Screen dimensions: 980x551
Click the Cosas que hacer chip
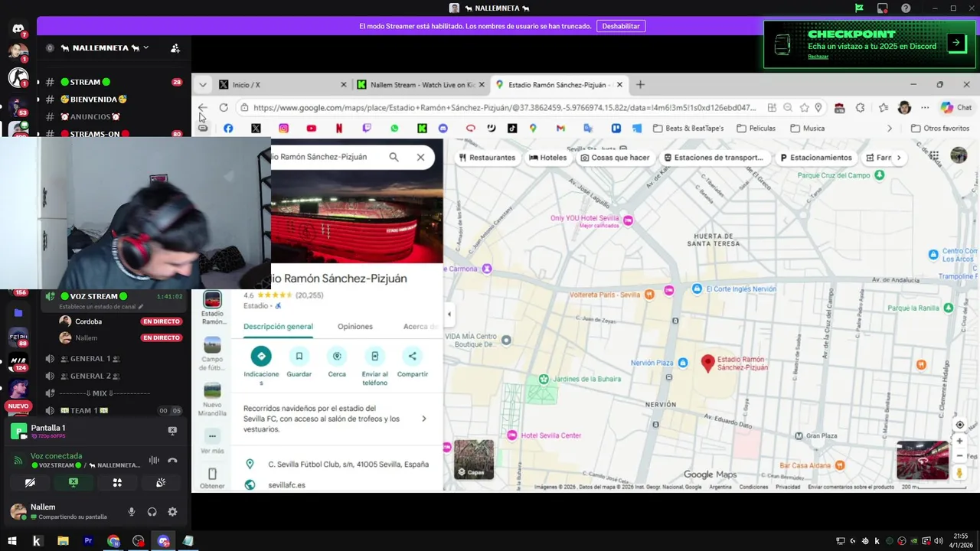(x=615, y=158)
